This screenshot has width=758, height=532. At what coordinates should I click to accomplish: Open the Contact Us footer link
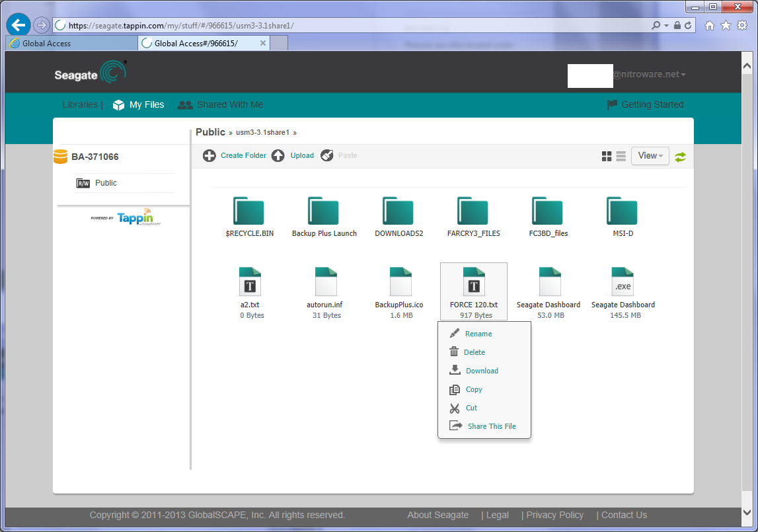[624, 515]
